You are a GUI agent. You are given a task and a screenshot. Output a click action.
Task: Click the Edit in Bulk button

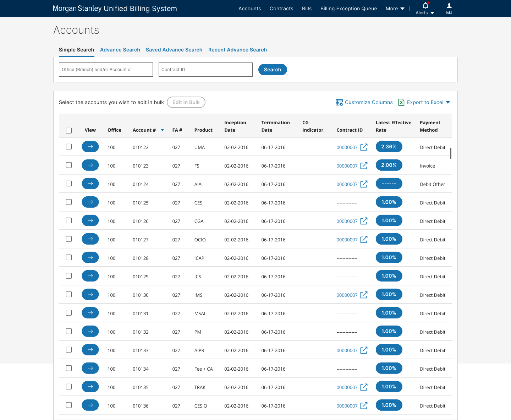point(186,102)
